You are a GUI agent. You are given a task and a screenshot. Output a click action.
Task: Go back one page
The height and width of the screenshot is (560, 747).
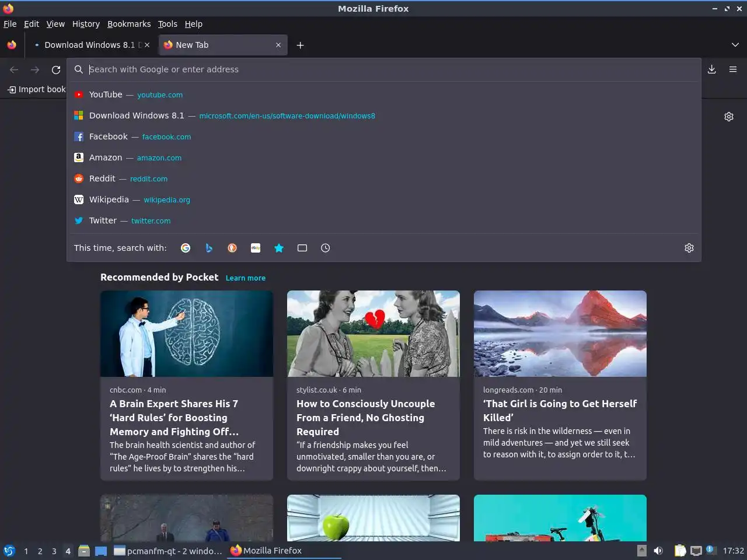pos(14,69)
